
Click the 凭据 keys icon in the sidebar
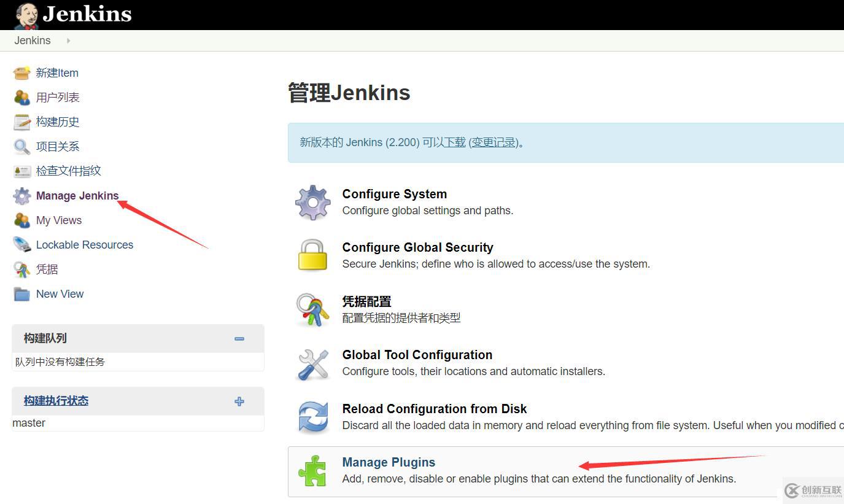tap(22, 269)
